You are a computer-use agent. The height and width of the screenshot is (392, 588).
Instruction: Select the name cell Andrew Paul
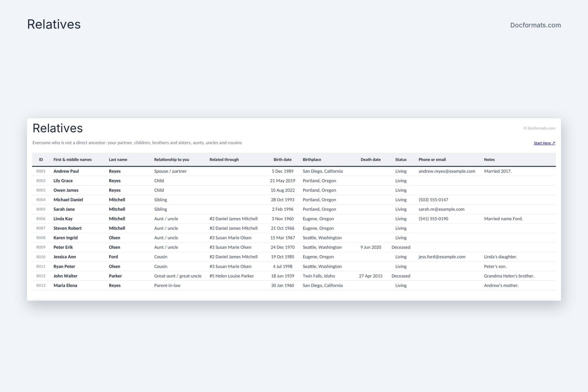click(66, 171)
